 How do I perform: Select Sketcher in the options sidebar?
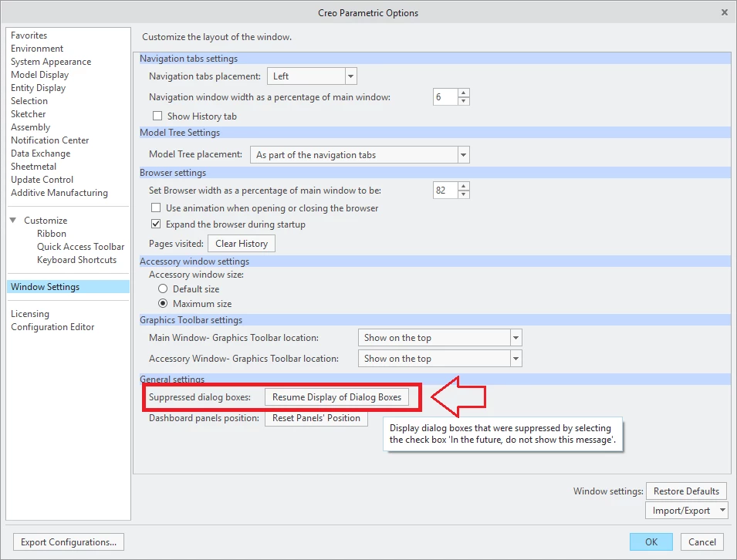point(28,113)
